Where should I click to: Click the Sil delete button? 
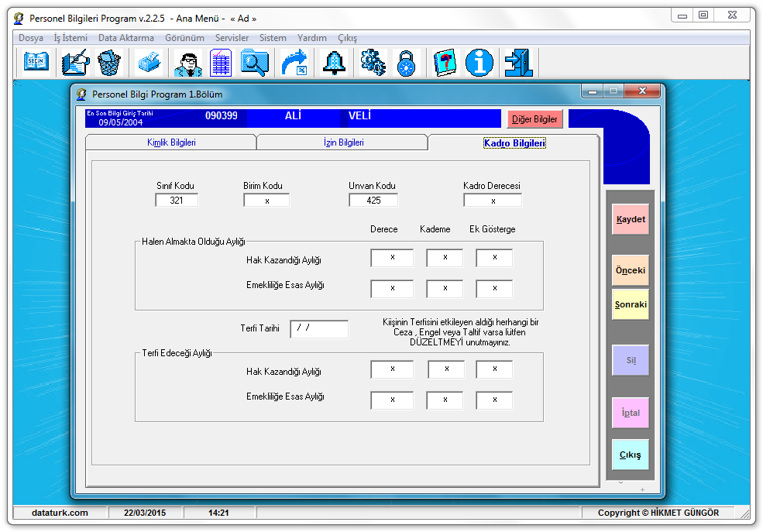coord(631,360)
